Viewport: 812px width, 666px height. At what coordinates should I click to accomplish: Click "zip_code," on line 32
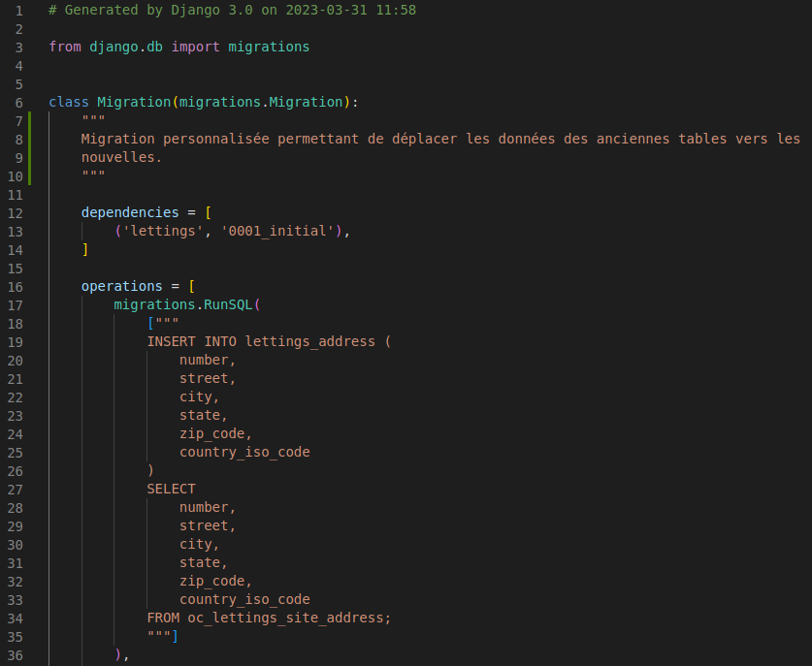point(215,581)
